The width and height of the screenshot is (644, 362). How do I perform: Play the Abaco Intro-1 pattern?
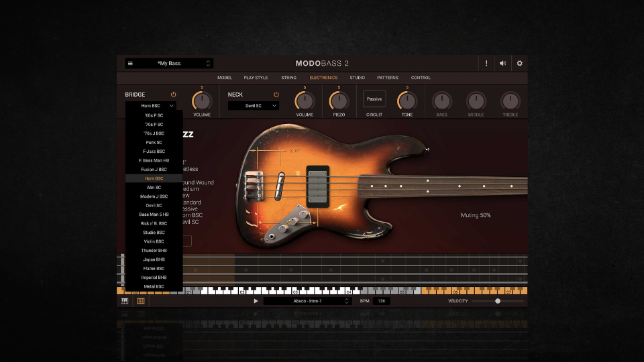[x=256, y=301]
